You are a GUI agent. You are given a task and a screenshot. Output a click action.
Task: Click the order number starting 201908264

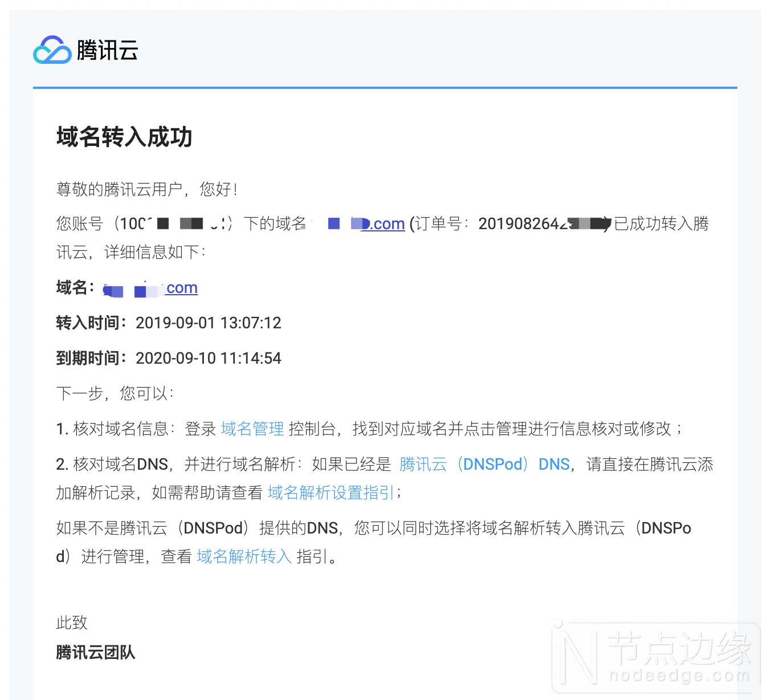point(544,223)
